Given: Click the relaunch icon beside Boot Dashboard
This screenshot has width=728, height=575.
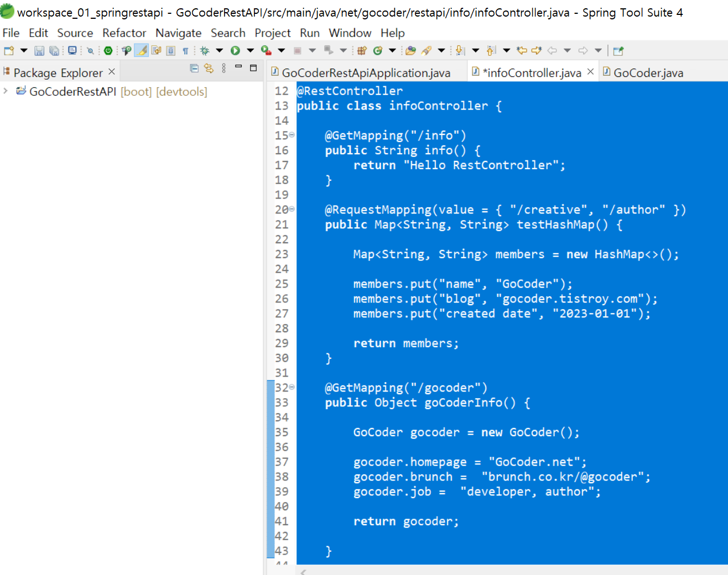Looking at the screenshot, I should 126,51.
